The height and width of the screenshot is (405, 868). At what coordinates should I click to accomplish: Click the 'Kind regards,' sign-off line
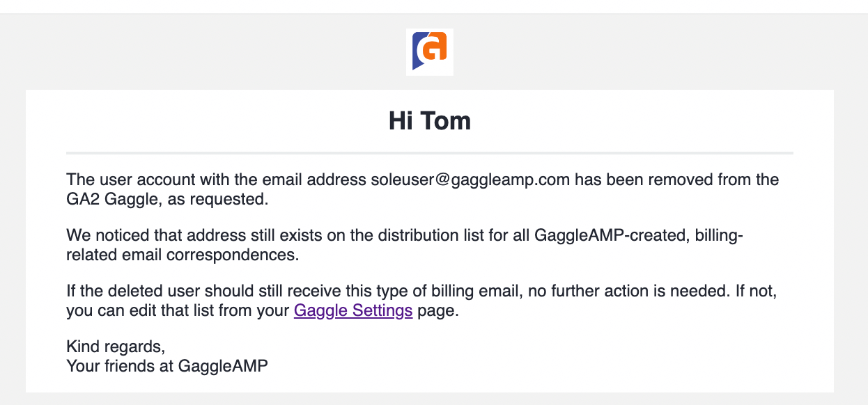(x=116, y=347)
